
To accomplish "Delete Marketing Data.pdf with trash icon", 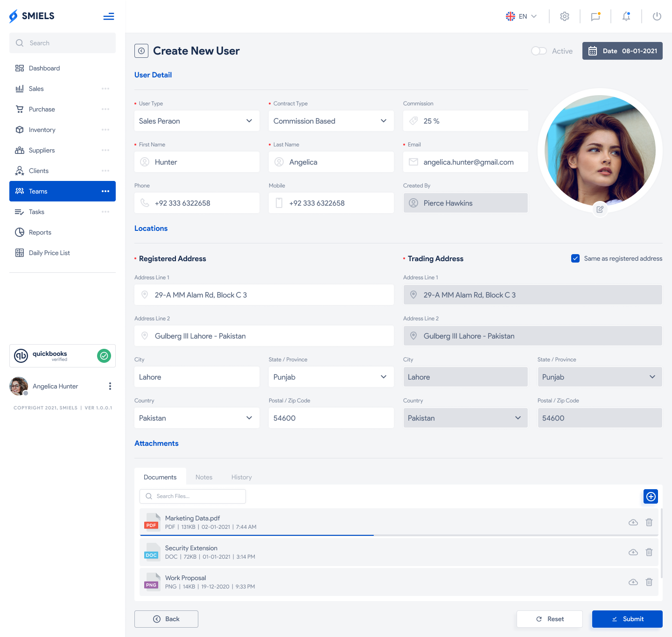I will point(649,522).
